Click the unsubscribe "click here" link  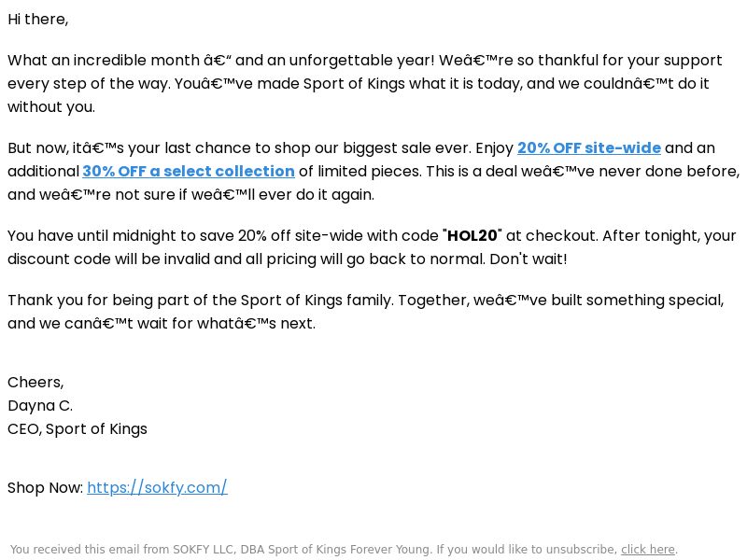point(648,550)
